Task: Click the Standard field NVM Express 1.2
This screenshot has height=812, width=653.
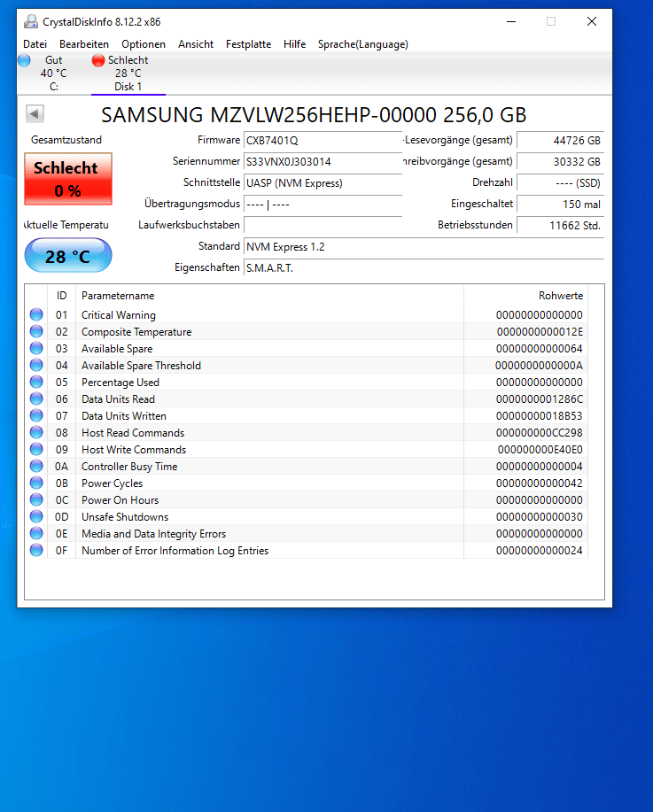Action: [424, 246]
